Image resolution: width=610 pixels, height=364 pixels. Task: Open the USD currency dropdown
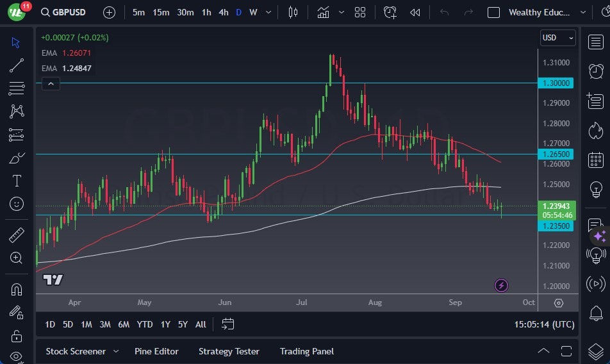(557, 38)
